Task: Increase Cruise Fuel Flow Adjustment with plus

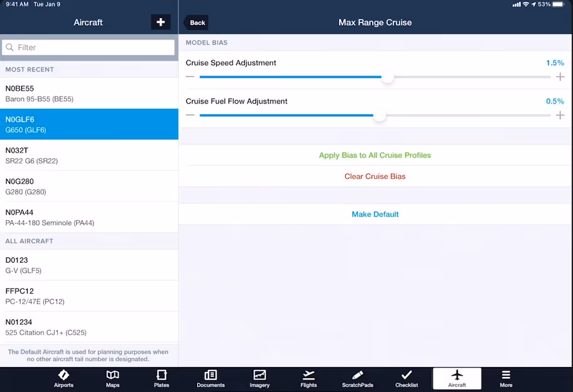Action: (560, 115)
